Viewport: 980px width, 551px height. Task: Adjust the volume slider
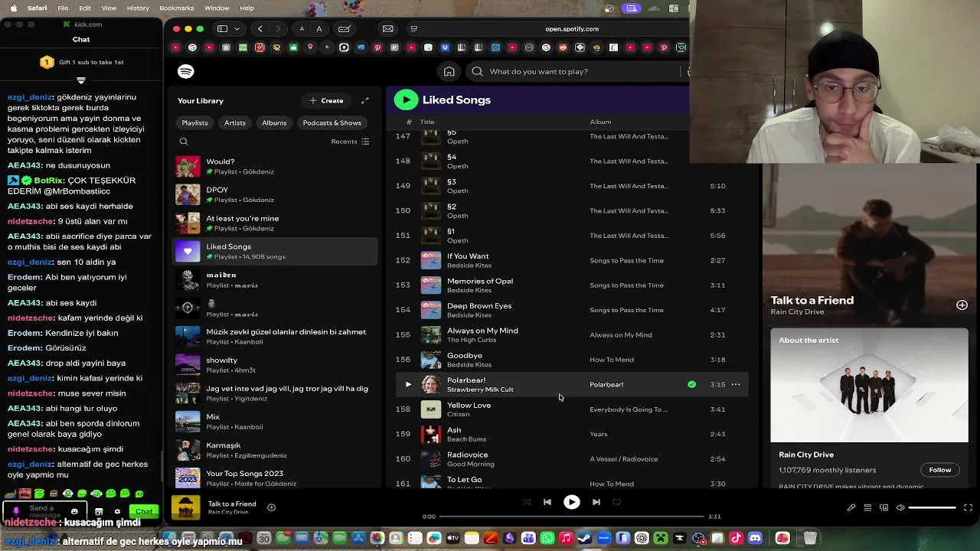(x=933, y=507)
